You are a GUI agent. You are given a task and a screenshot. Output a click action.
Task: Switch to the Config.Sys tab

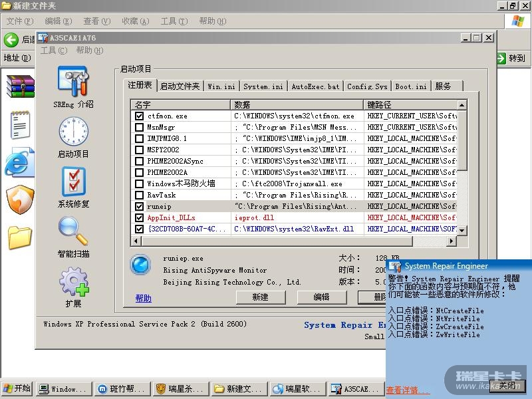click(x=367, y=86)
